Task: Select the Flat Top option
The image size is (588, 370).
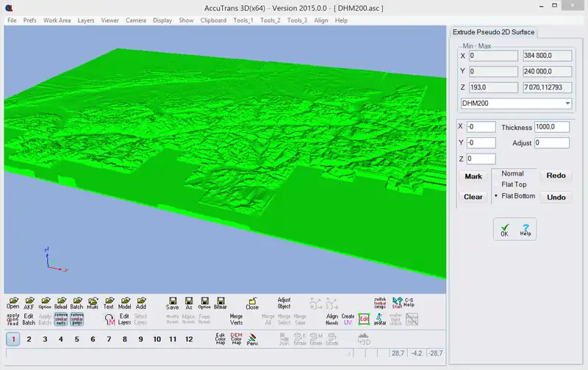Action: pyautogui.click(x=513, y=185)
